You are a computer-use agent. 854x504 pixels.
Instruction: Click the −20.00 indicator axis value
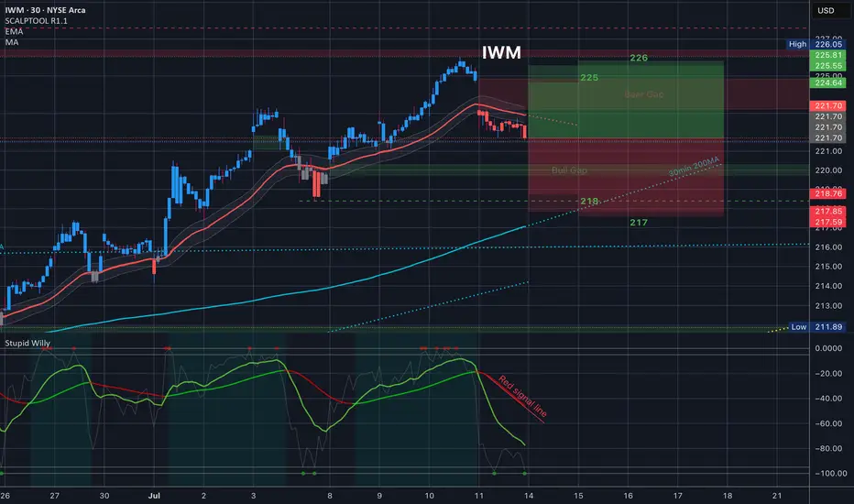(828, 374)
